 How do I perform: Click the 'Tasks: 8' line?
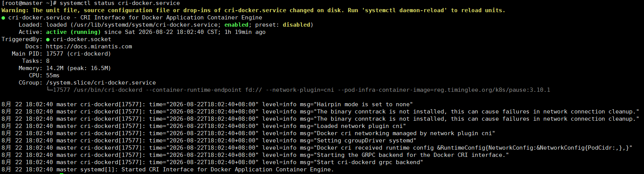coord(36,61)
